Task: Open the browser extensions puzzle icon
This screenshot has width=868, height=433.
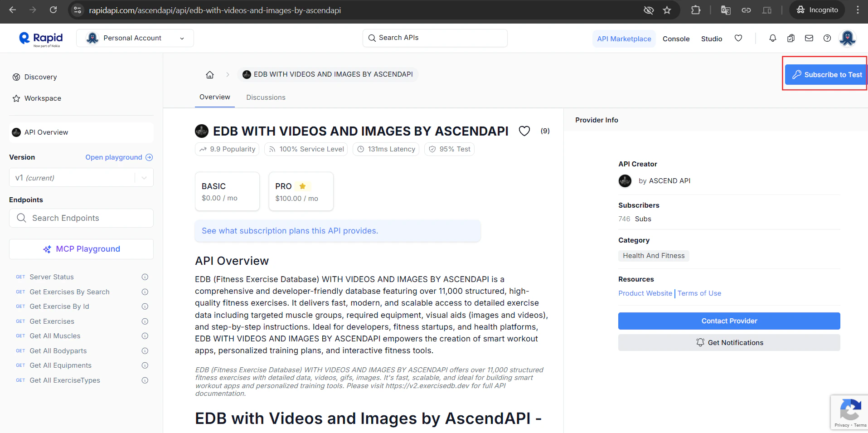Action: click(696, 10)
